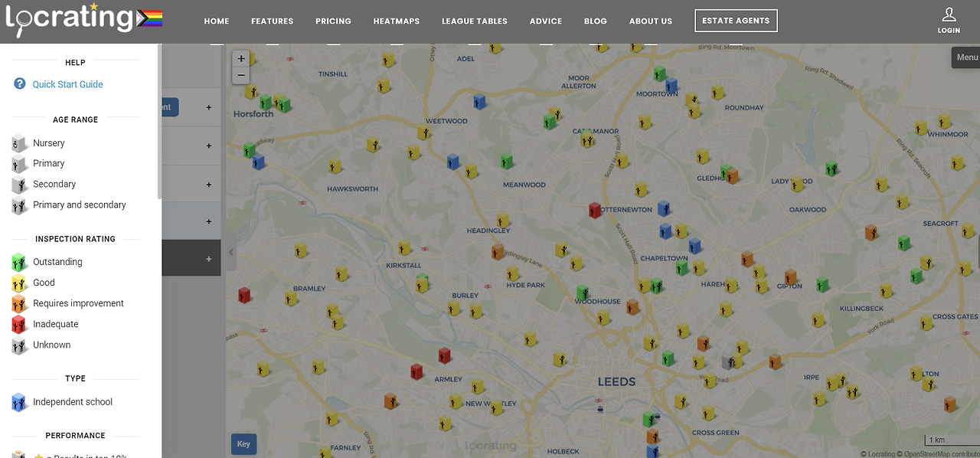Open the green school marker above Woodhouse

pos(583,292)
